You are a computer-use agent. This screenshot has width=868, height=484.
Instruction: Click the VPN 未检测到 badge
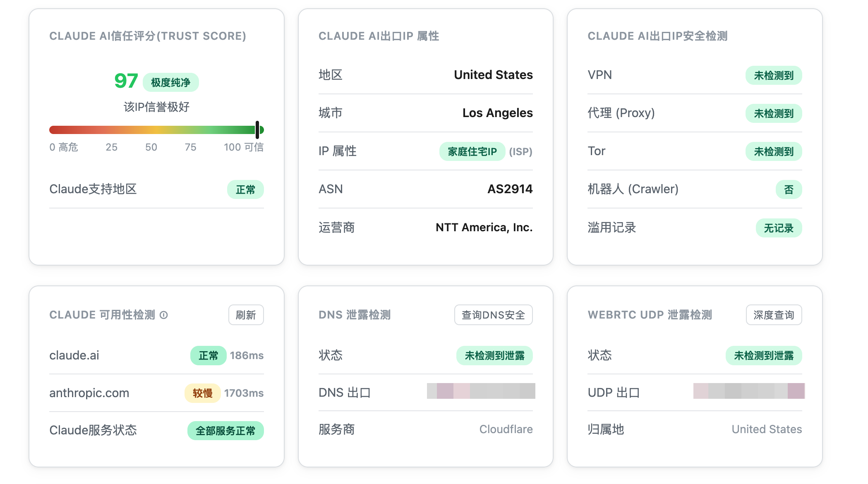774,75
